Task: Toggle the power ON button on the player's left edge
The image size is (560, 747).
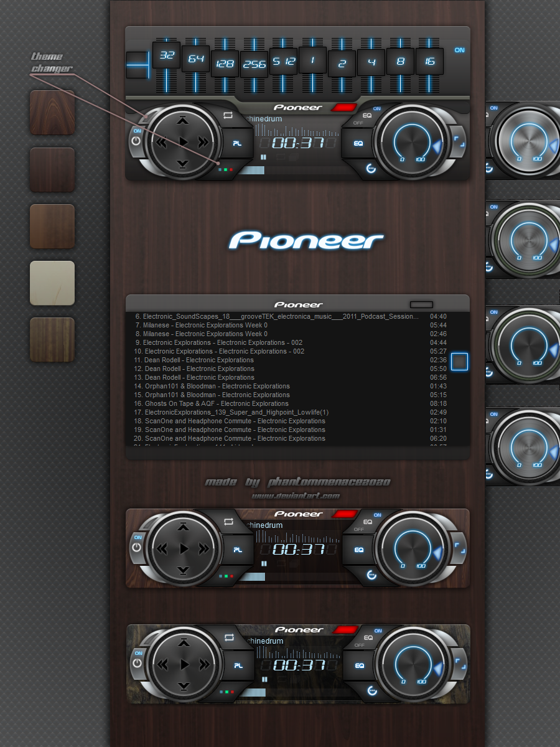Action: pos(137,133)
